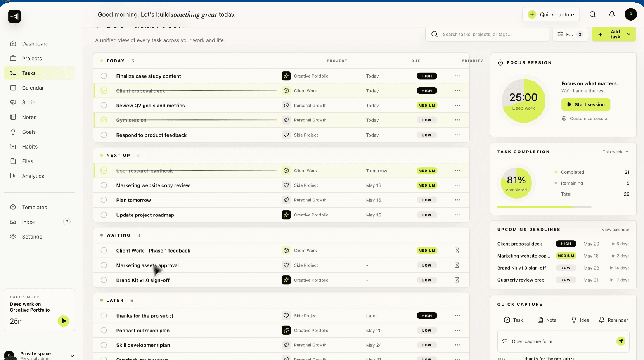This screenshot has height=360, width=644.
Task: Click hourglass icon for Client Work Phase 1 feedback
Action: point(457,251)
